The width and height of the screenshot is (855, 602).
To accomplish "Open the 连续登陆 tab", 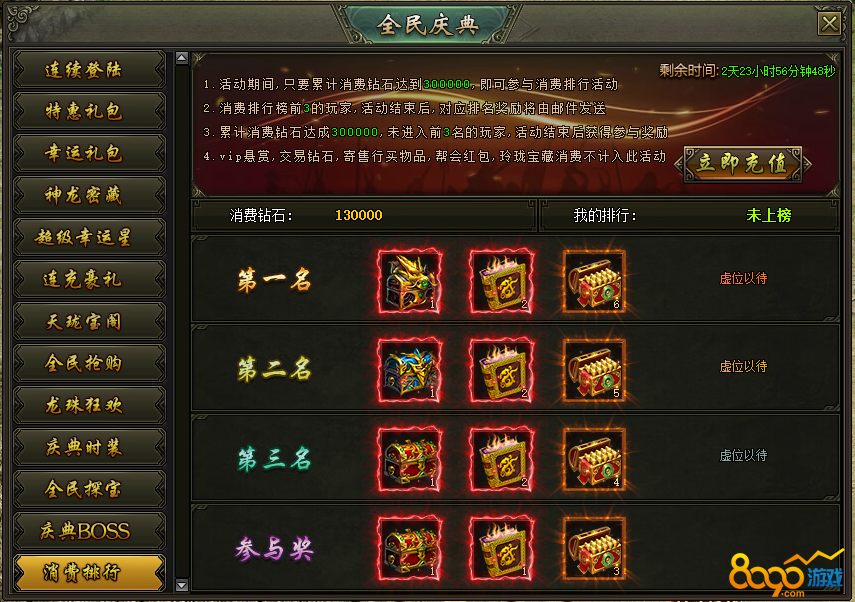I will coord(89,69).
